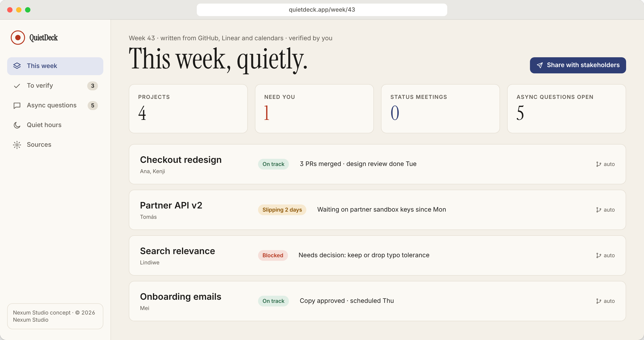Open the Need You stat card
Screen dimensions: 644x340
(x=314, y=109)
